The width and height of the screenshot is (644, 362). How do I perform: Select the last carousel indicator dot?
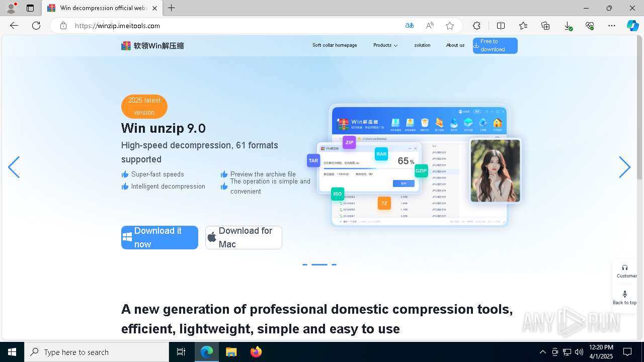(334, 264)
